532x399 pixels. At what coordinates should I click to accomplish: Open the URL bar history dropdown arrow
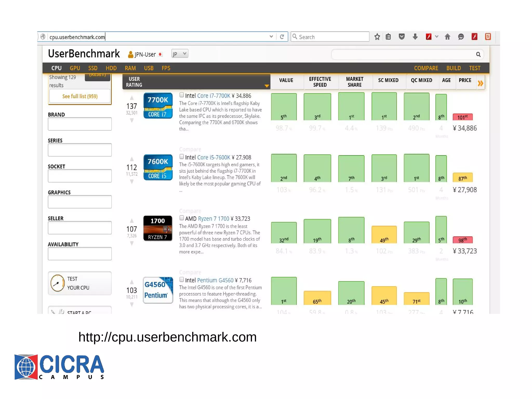click(x=271, y=37)
